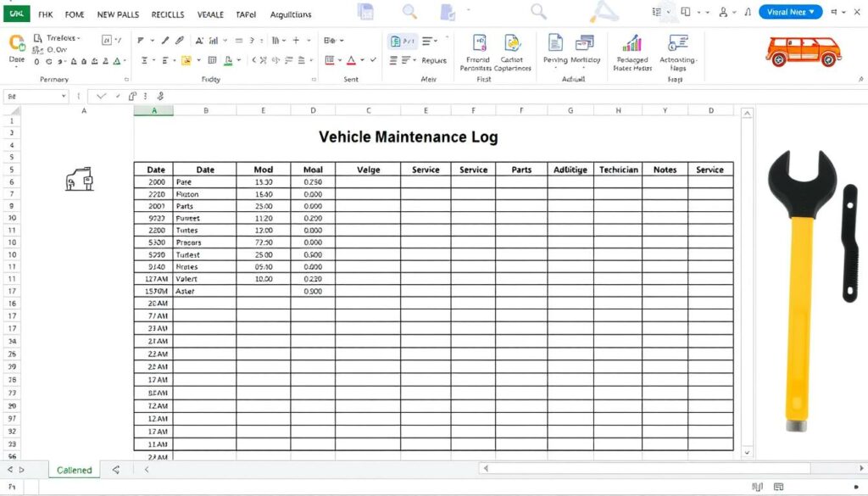The image size is (868, 496).
Task: Select the cell containing Tudest
Action: (x=205, y=254)
